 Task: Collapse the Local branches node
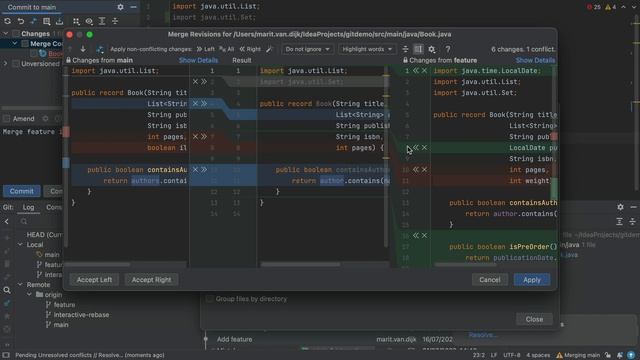(20, 244)
